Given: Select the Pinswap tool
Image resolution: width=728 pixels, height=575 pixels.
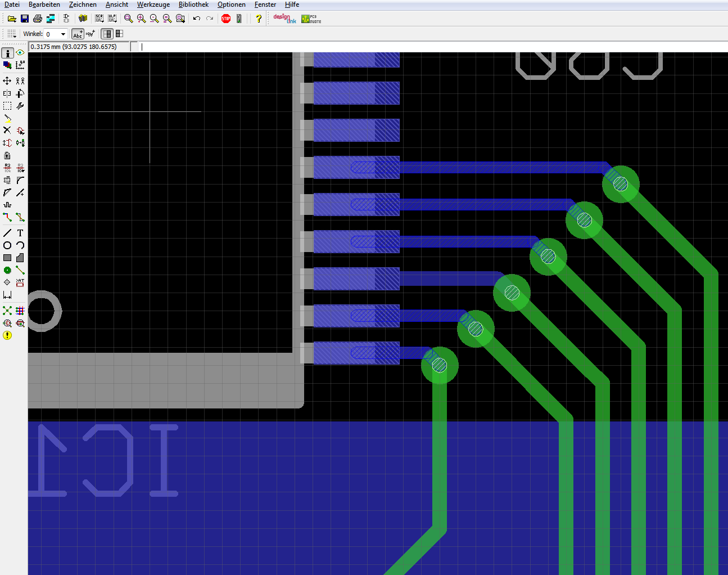Looking at the screenshot, I should tap(7, 143).
